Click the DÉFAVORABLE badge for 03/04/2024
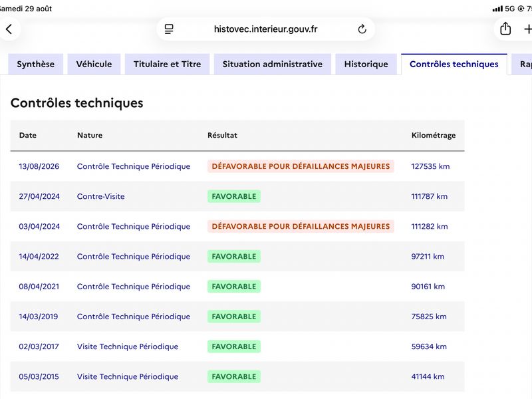The height and width of the screenshot is (399, 532). (301, 226)
